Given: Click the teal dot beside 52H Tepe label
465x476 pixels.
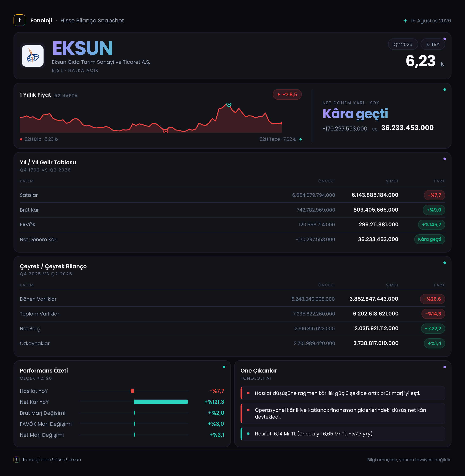Looking at the screenshot, I should click(x=300, y=139).
